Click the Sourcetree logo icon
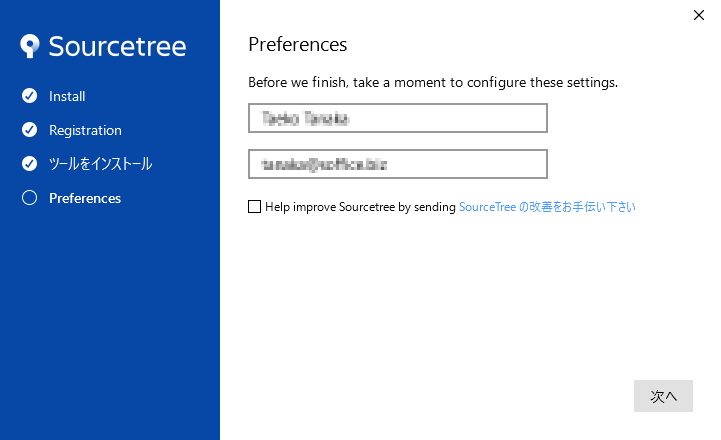Image resolution: width=721 pixels, height=440 pixels. (30, 46)
